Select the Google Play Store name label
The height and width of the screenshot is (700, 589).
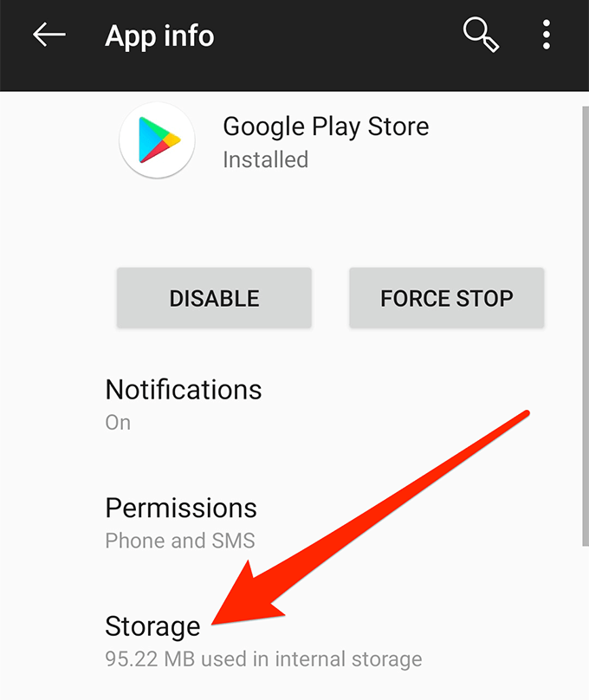click(326, 126)
